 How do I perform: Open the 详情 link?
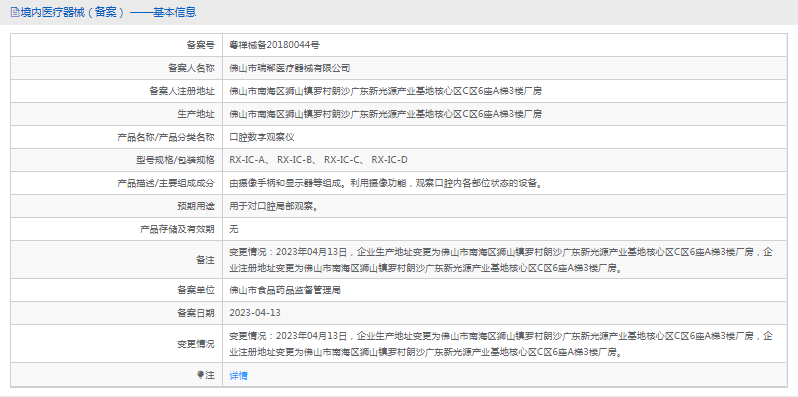tap(238, 376)
